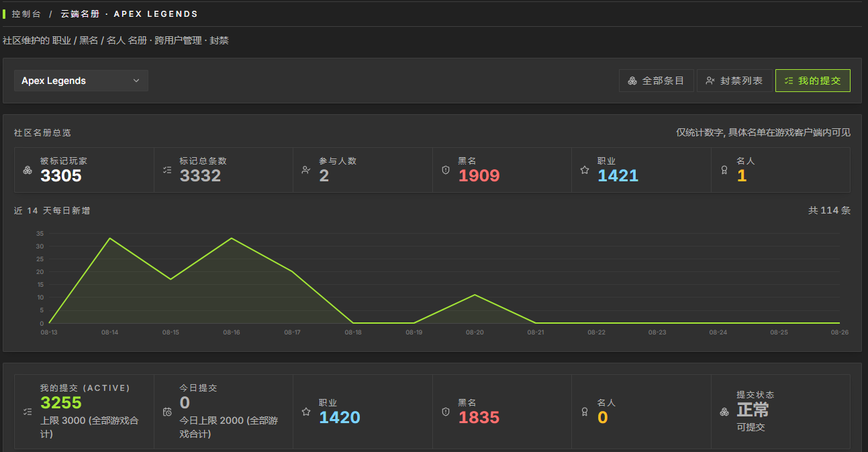The height and width of the screenshot is (452, 868).
Task: Click the 08-14 date label on chart
Action: click(110, 332)
